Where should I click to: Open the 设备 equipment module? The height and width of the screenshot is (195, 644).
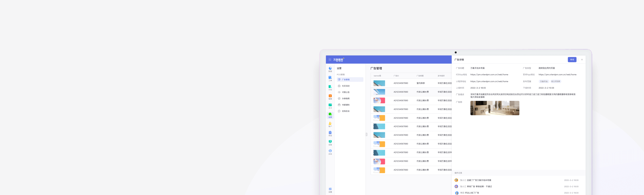coord(330,143)
